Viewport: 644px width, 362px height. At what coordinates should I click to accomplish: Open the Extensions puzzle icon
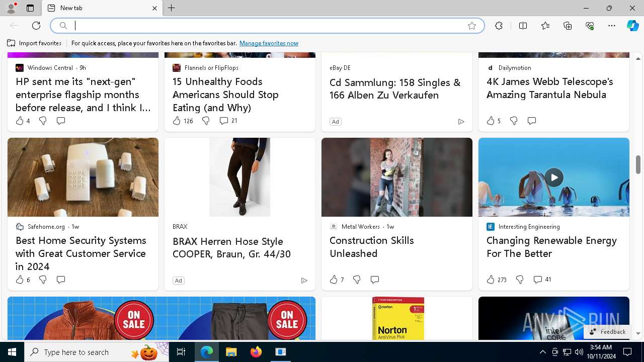pos(499,26)
